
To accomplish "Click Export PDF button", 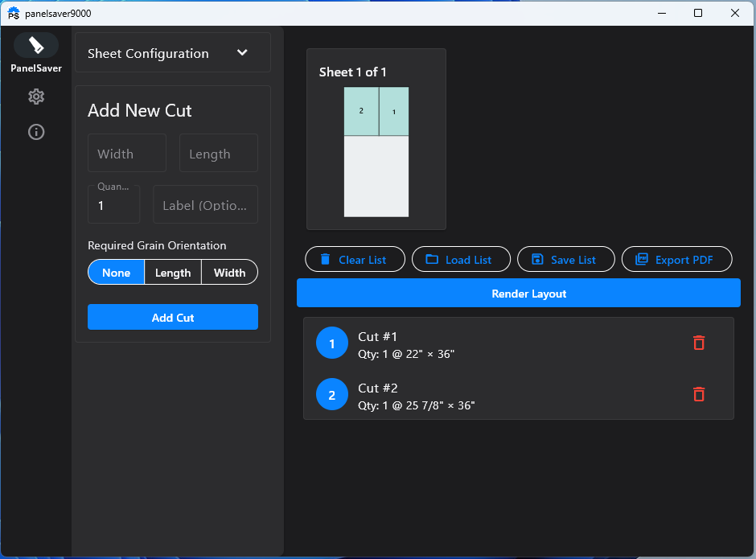I will click(x=677, y=260).
